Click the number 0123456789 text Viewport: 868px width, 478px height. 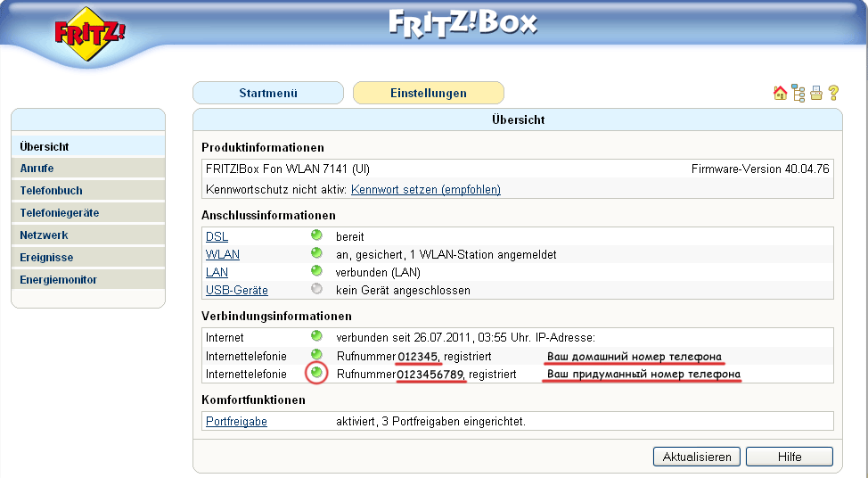[430, 375]
